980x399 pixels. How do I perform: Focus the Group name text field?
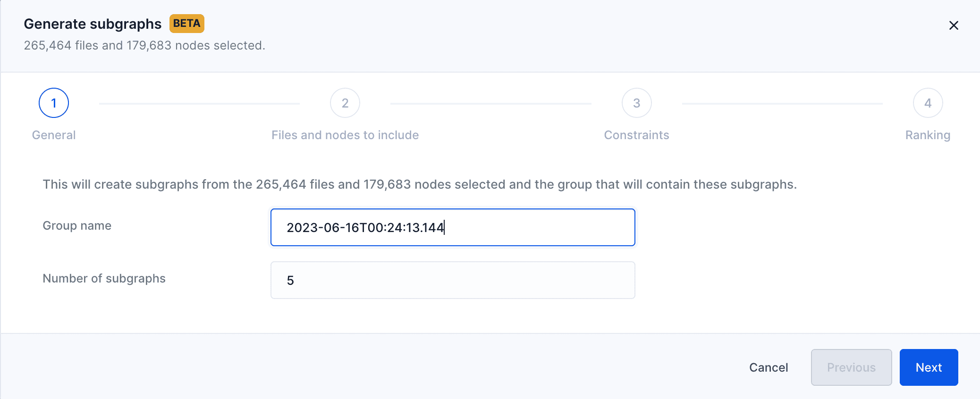click(453, 227)
